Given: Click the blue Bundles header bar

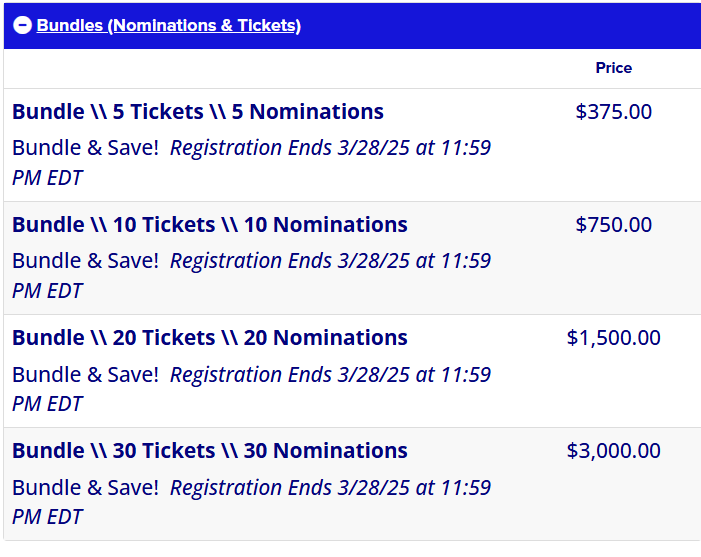Looking at the screenshot, I should tap(352, 26).
